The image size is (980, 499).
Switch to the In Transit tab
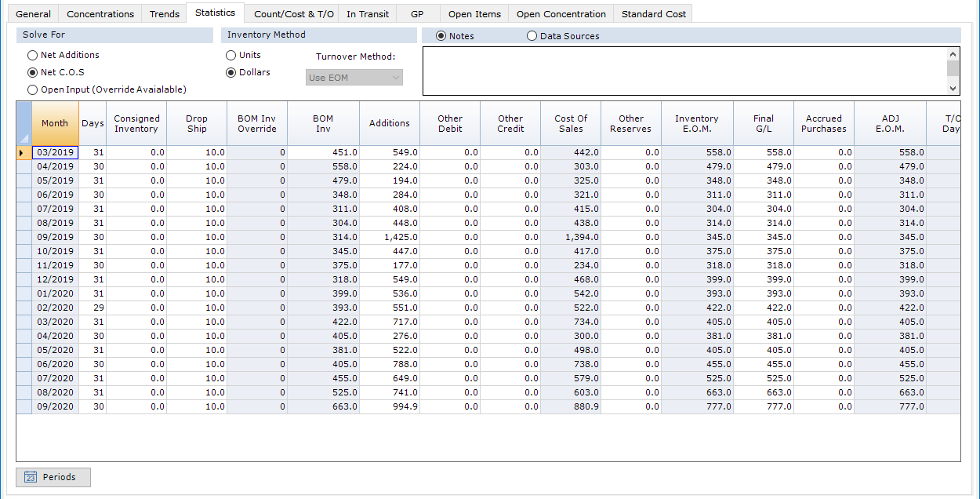tap(367, 13)
